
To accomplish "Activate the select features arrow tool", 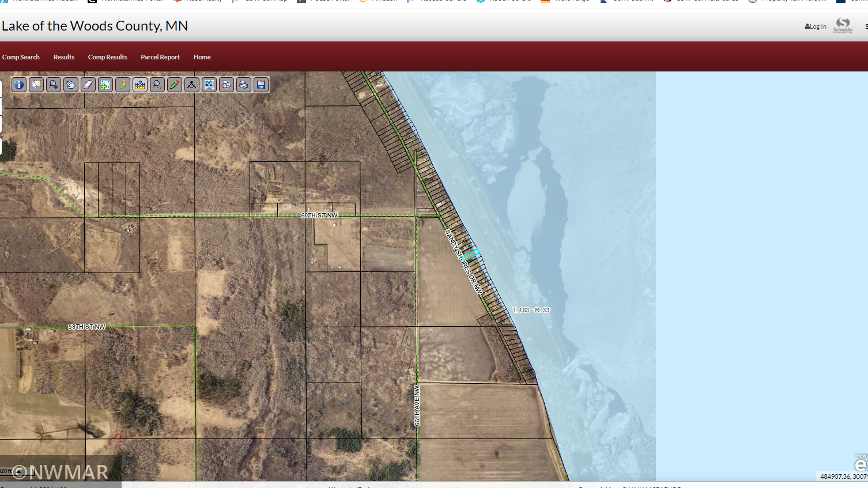I will 36,85.
